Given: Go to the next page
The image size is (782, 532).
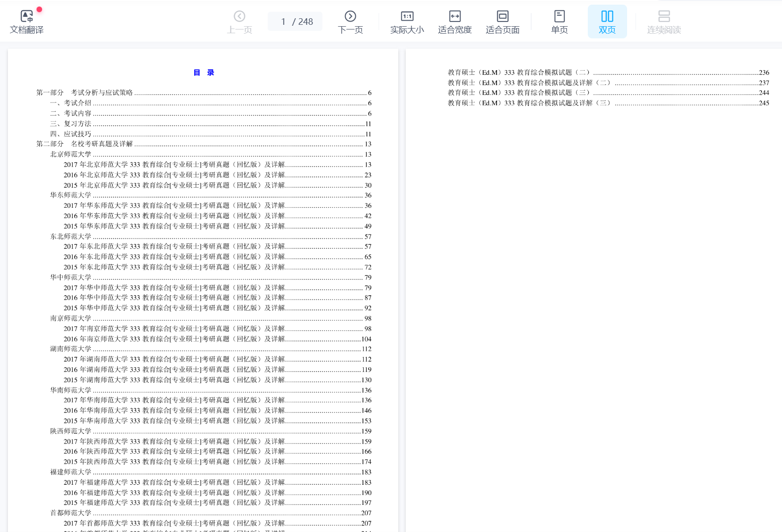Looking at the screenshot, I should pyautogui.click(x=350, y=22).
